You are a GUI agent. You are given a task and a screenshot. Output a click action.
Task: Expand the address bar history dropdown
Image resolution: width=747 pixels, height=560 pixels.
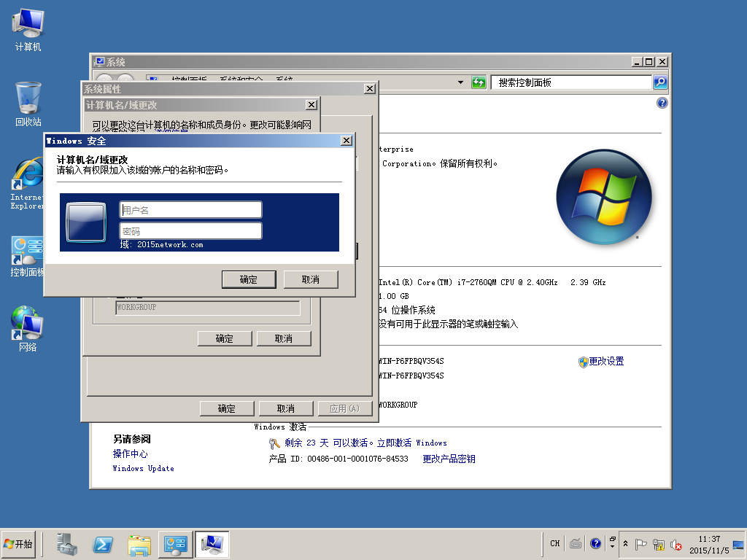tap(460, 82)
